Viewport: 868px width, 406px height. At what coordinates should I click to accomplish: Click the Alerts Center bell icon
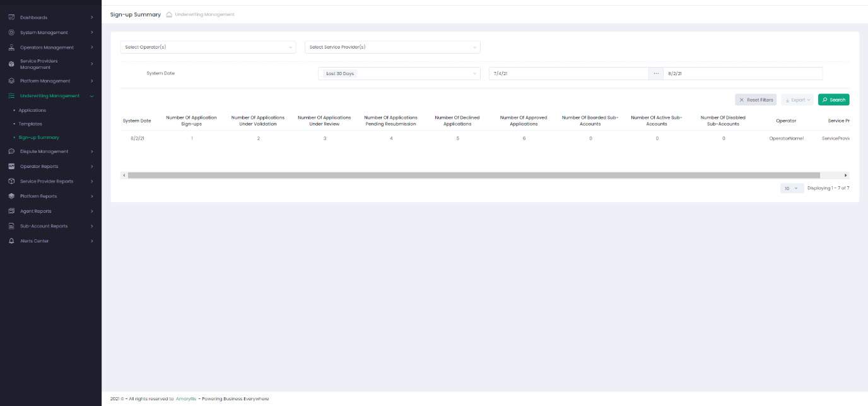coord(11,241)
